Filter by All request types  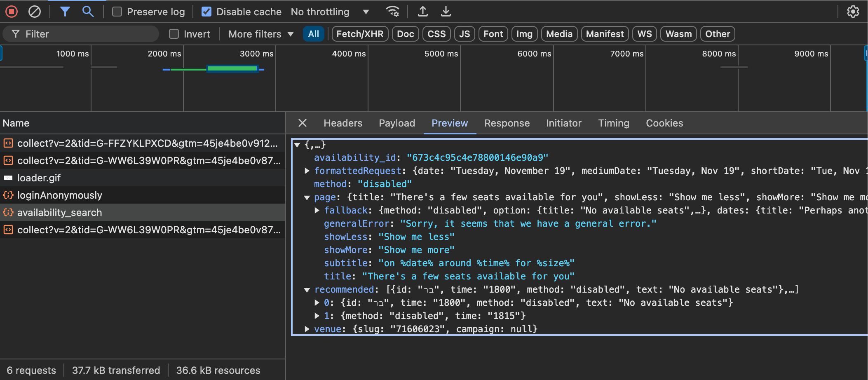point(314,34)
